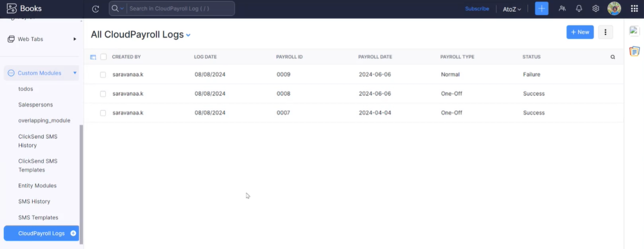644x249 pixels.
Task: Open ClickSend SMS History module
Action: pyautogui.click(x=38, y=141)
